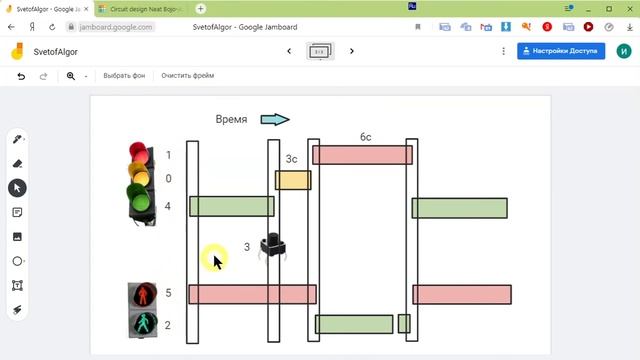Select the 6с text label
Viewport: 640px width, 360px height.
(365, 137)
